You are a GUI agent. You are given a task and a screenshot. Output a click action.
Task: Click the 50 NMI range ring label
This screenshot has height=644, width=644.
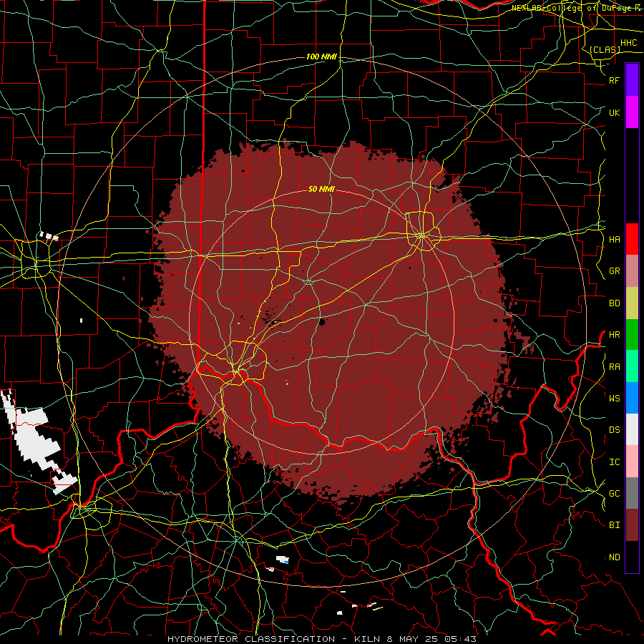[x=321, y=189]
